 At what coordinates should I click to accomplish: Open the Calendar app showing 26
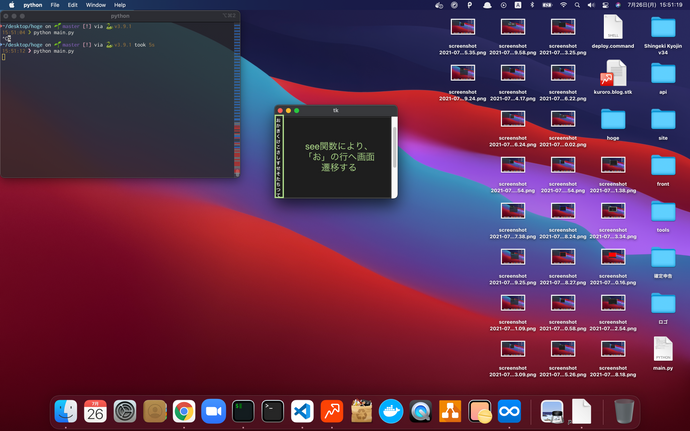pyautogui.click(x=95, y=411)
